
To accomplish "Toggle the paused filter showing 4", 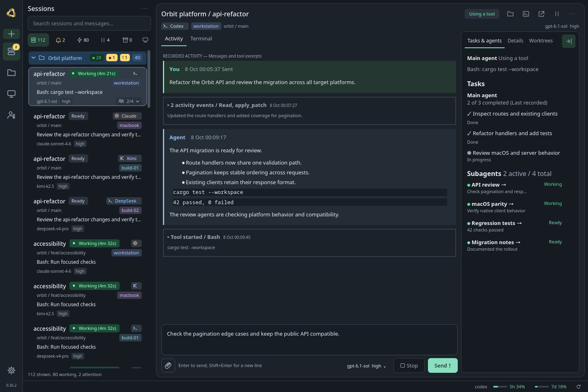I will pos(105,40).
